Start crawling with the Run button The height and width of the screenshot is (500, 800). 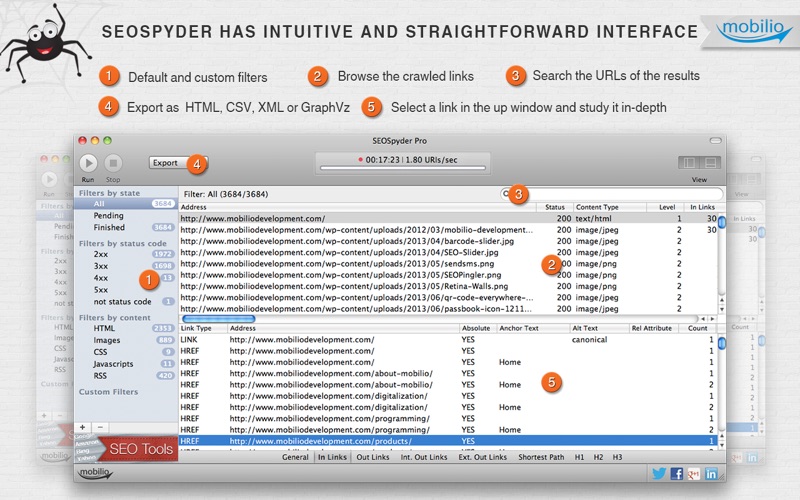[x=88, y=163]
